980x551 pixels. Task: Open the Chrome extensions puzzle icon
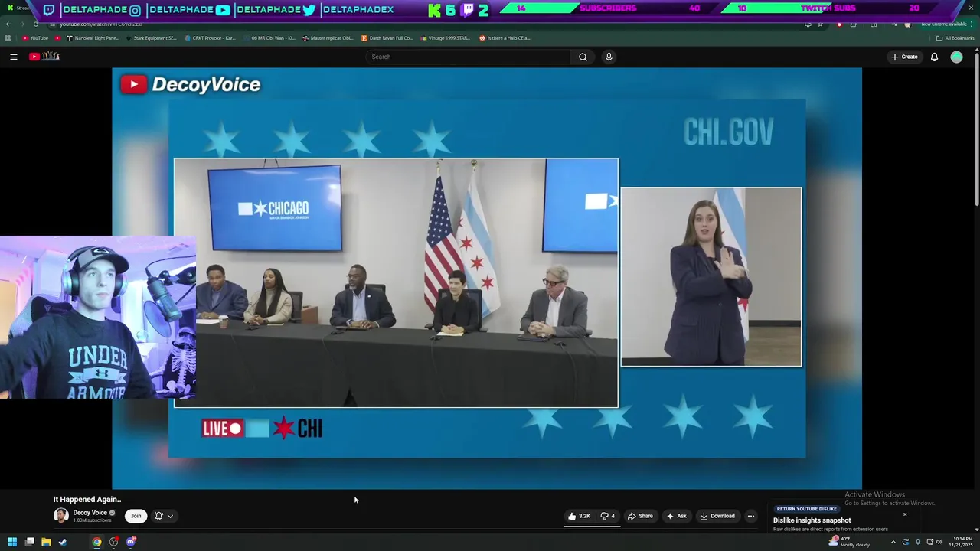(854, 24)
